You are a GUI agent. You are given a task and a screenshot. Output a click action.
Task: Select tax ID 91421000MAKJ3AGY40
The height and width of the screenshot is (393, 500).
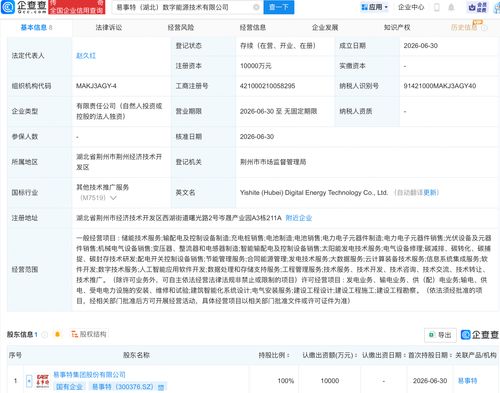(440, 86)
